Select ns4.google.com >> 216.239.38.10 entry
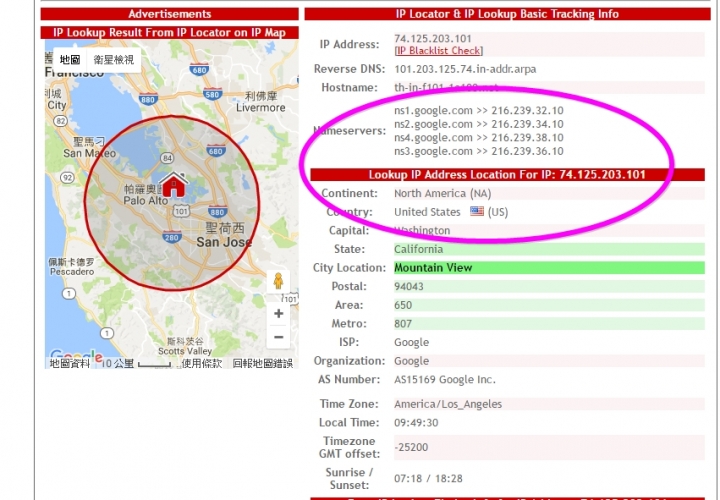The width and height of the screenshot is (720, 500). coord(478,137)
